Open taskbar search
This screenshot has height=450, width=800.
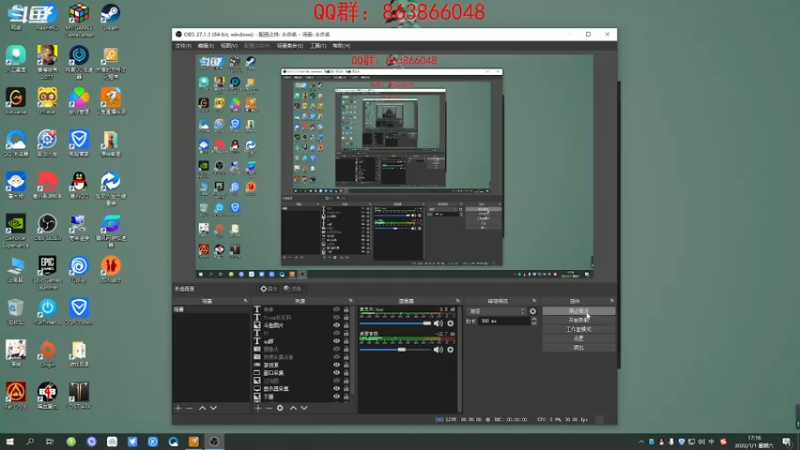tap(30, 441)
